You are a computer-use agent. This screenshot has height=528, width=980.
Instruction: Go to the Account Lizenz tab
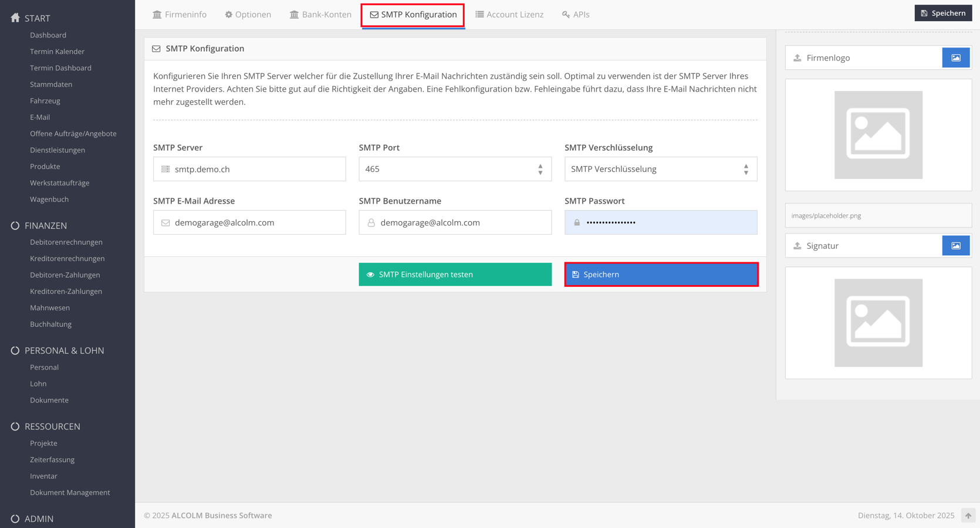pyautogui.click(x=509, y=14)
